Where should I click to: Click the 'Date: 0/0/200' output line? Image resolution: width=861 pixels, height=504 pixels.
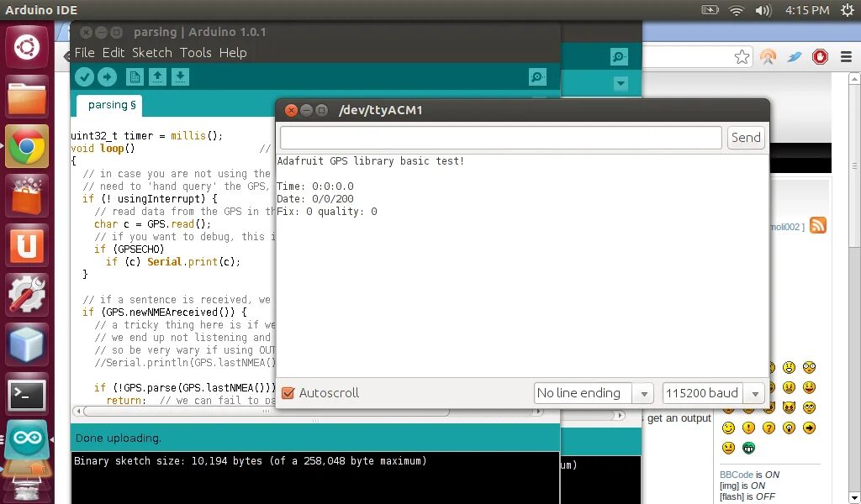315,199
